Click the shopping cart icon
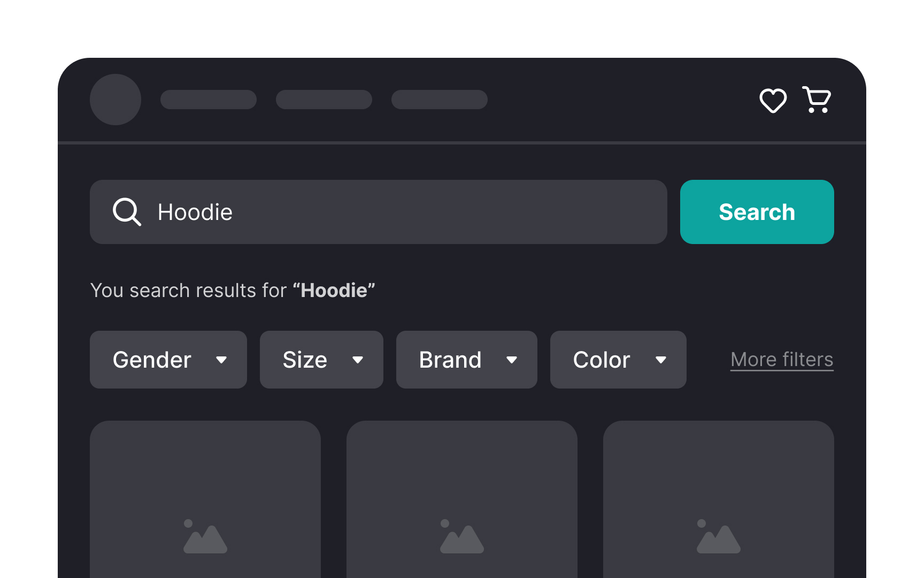 point(816,100)
